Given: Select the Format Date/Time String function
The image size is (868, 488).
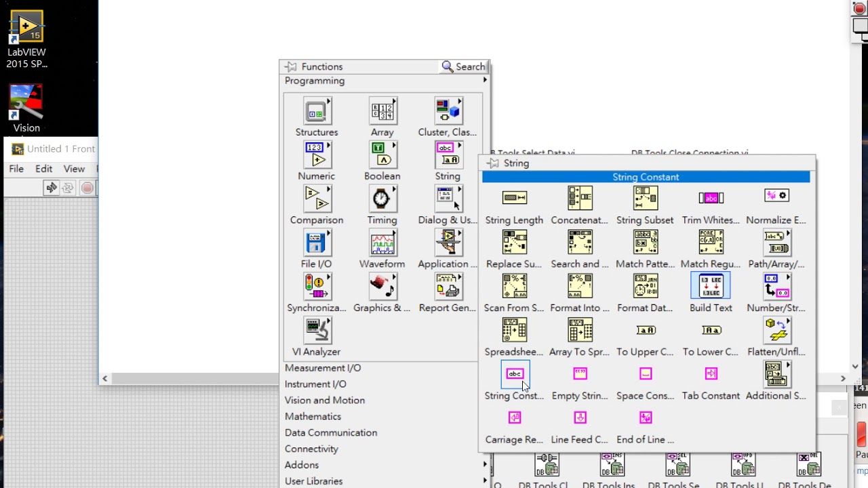Looking at the screenshot, I should coord(646,286).
